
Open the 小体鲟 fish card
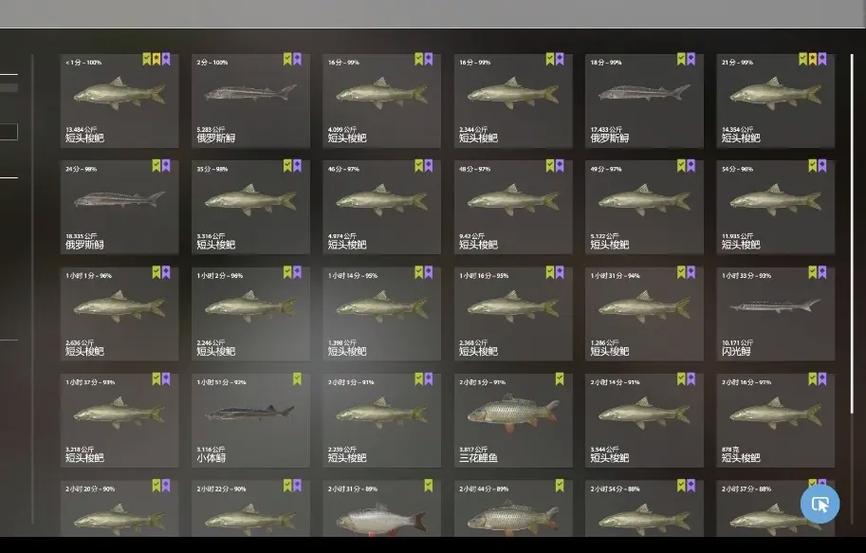point(251,420)
